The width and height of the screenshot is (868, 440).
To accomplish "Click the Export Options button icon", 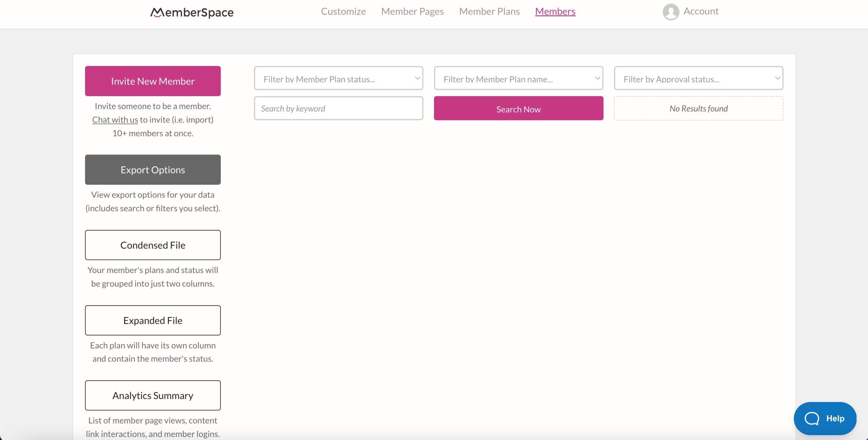I will (152, 169).
